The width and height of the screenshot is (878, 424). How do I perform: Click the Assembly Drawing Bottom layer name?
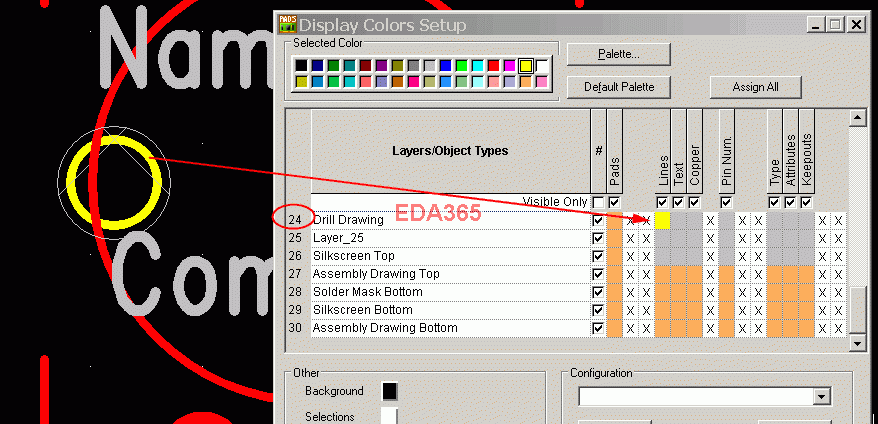pos(385,328)
